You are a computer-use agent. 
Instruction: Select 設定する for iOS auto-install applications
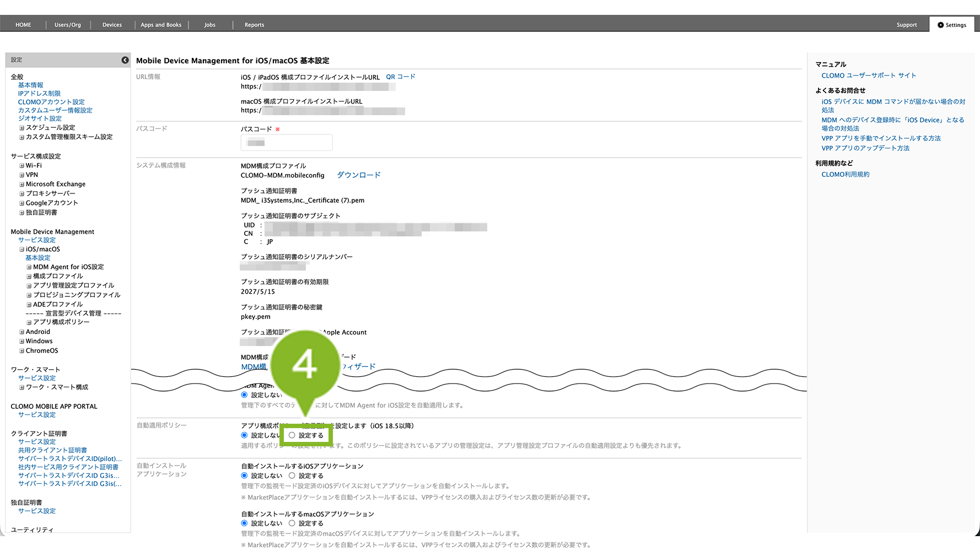pyautogui.click(x=292, y=476)
